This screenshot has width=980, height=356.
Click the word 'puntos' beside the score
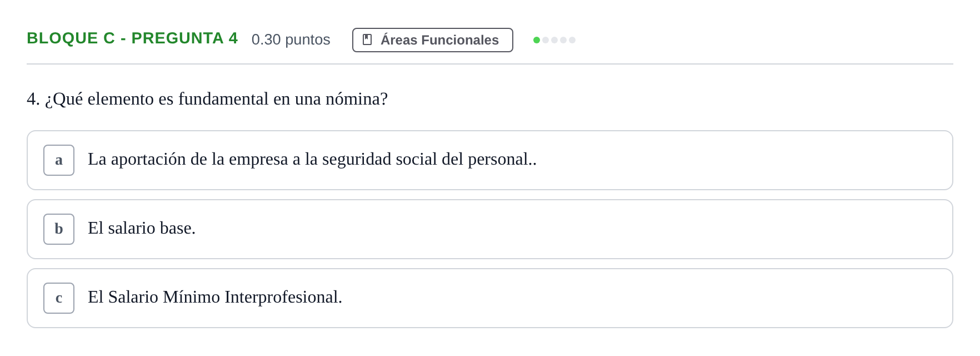tap(308, 40)
